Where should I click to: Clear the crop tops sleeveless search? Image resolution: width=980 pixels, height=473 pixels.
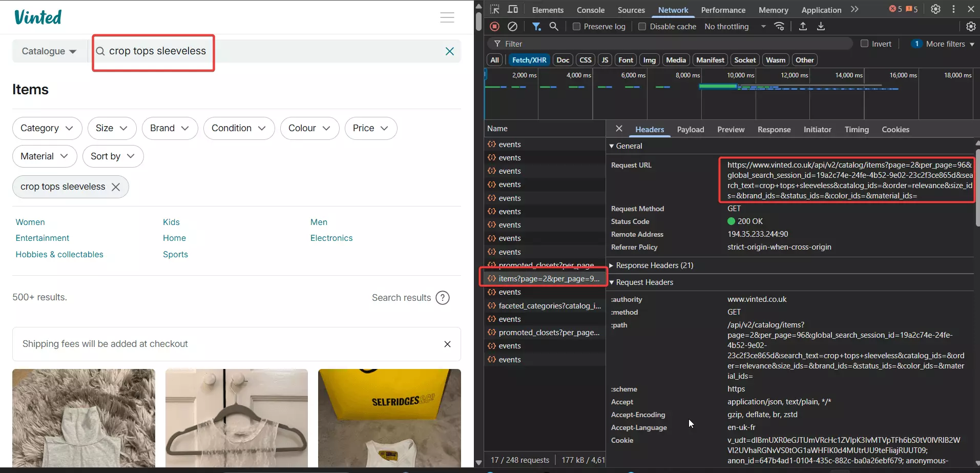[x=449, y=51]
